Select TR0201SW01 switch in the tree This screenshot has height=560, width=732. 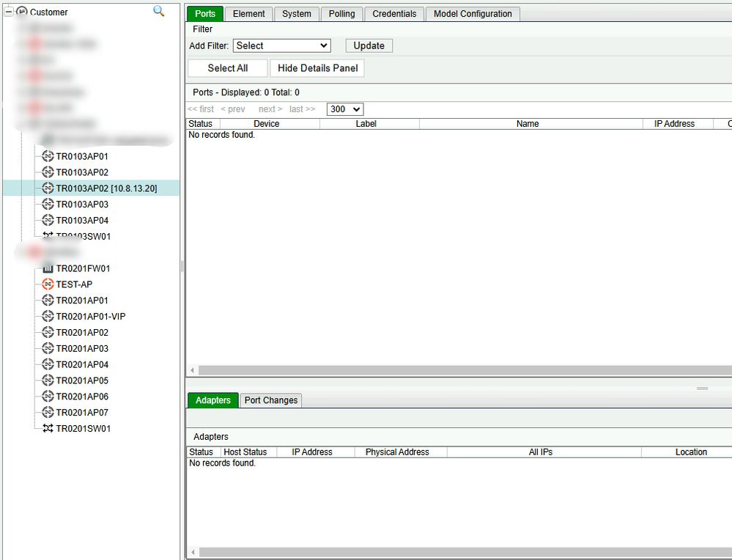pyautogui.click(x=83, y=429)
